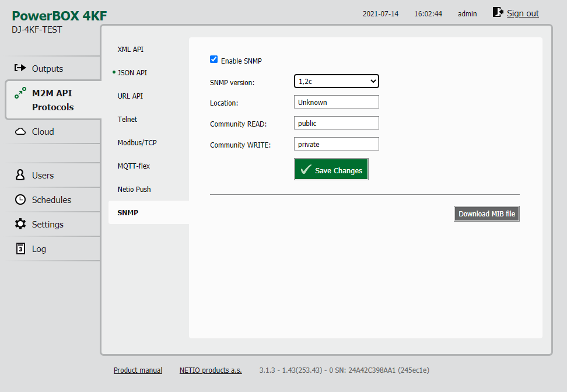Image resolution: width=567 pixels, height=392 pixels.
Task: Click the Sign out door icon
Action: pyautogui.click(x=498, y=12)
